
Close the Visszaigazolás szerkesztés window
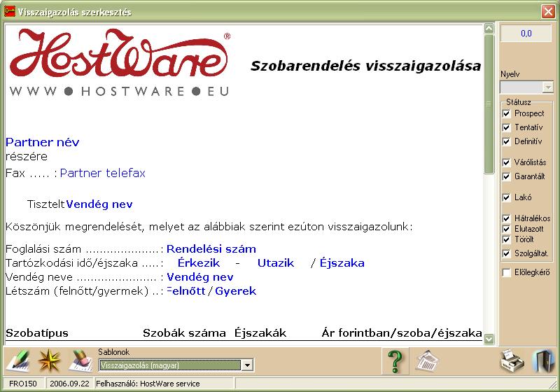(x=548, y=11)
